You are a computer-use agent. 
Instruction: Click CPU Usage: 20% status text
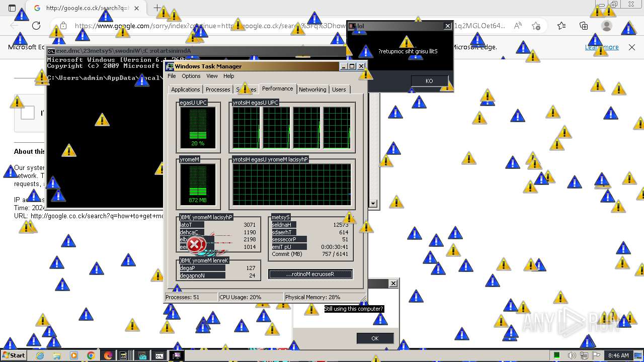tap(240, 297)
